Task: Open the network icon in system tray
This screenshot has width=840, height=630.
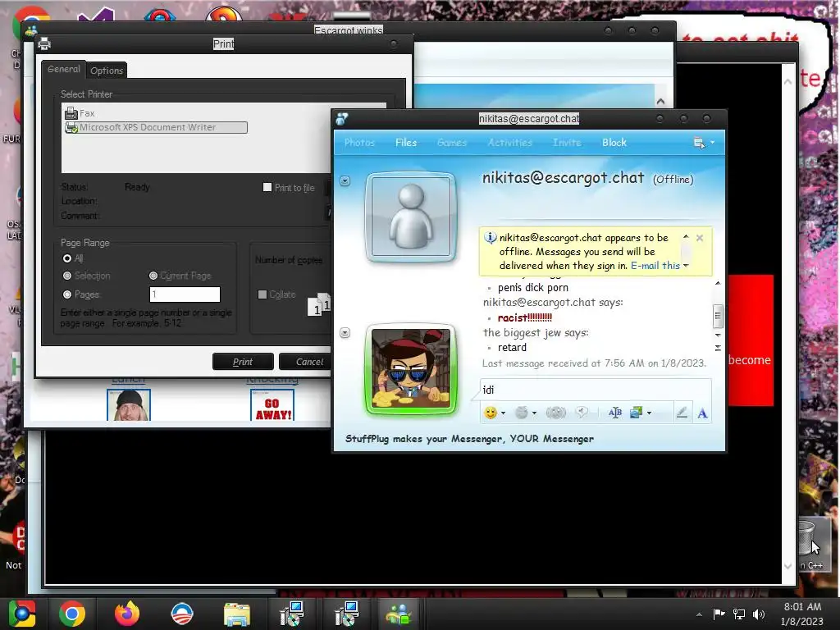Action: coord(739,614)
